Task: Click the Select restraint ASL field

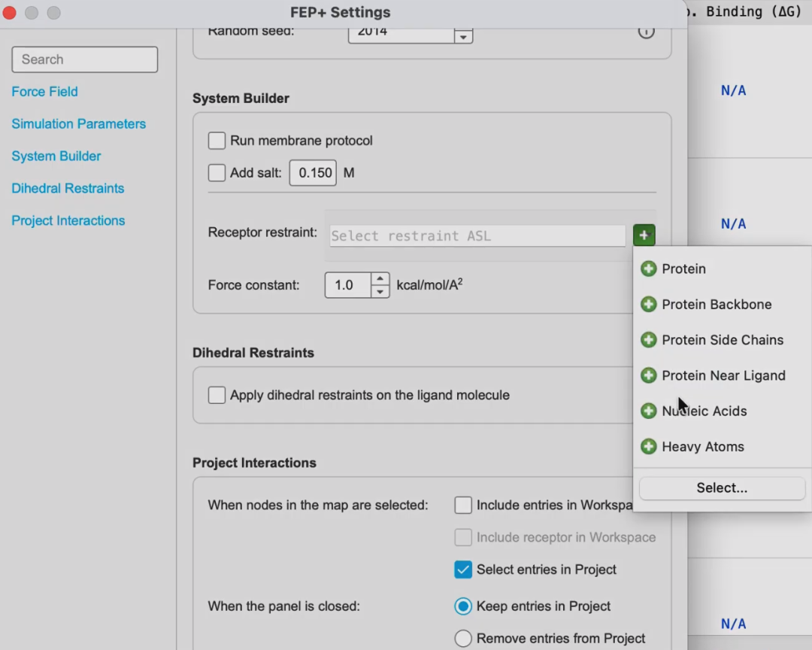Action: pos(477,235)
